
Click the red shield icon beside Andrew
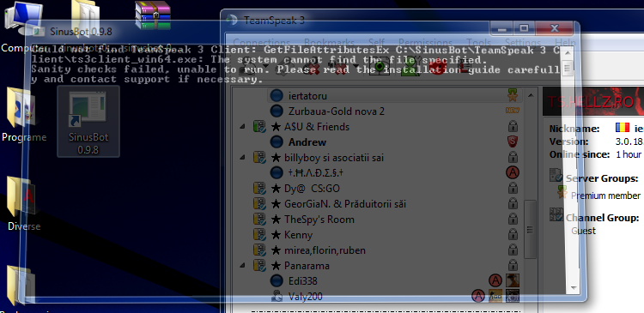[x=512, y=142]
